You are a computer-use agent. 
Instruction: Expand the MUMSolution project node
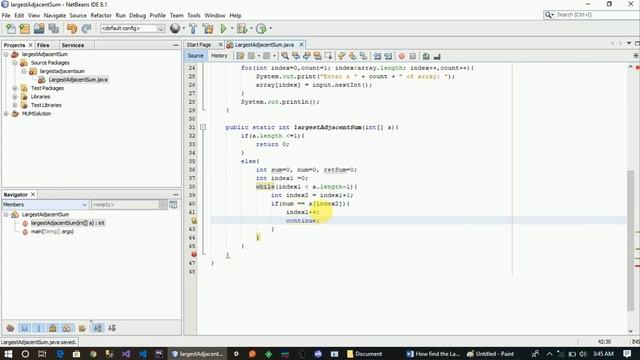6,114
